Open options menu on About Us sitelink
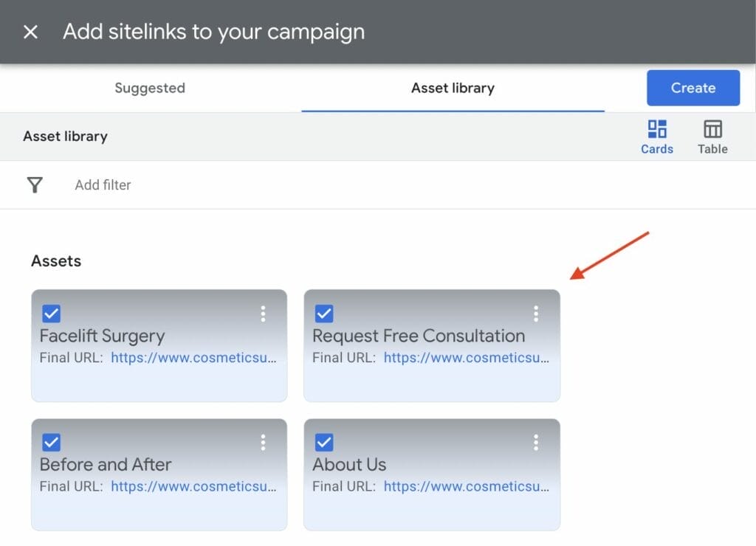756x546 pixels. point(536,442)
